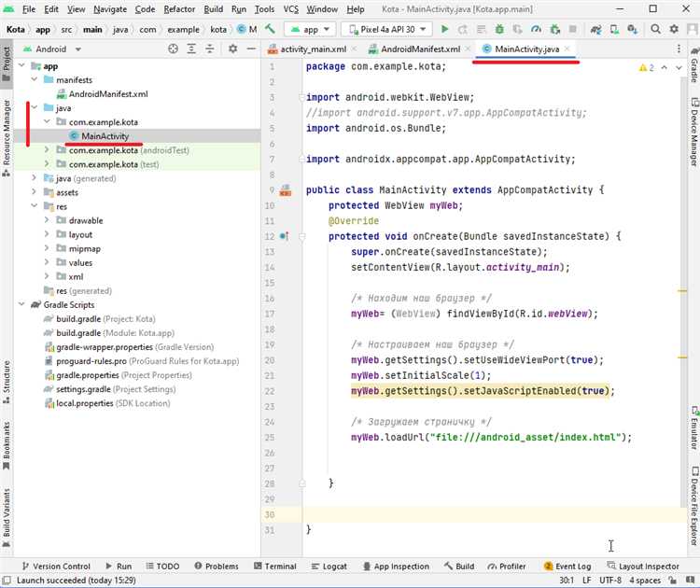700x588 pixels.
Task: Open Project panel gear settings
Action: [231, 49]
